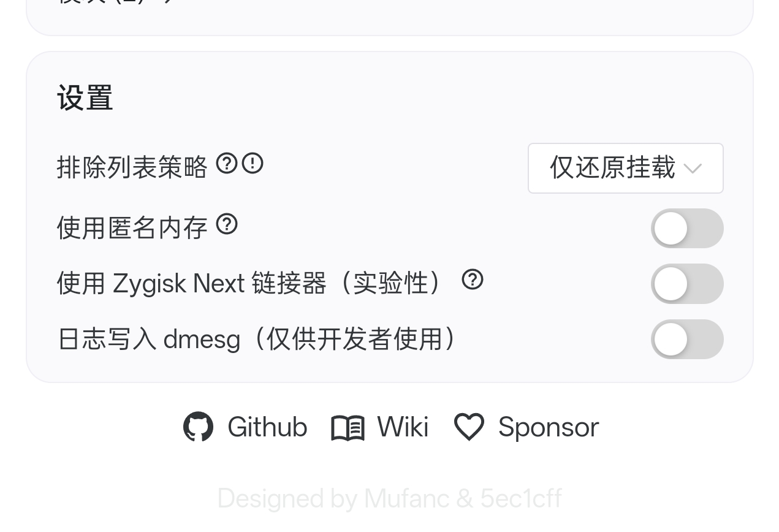
Task: Enable the 使用匿名内存 switch
Action: click(x=686, y=229)
